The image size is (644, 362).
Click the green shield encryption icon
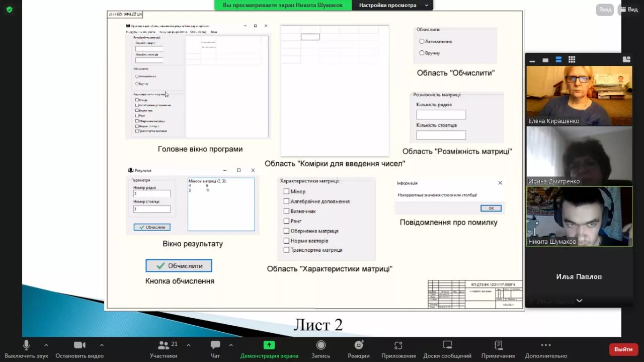10,10
